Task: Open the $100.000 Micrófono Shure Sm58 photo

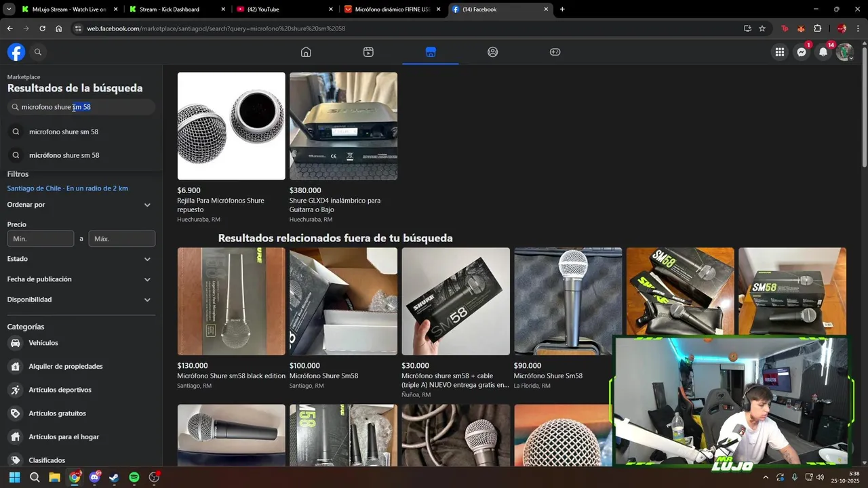Action: pyautogui.click(x=343, y=302)
